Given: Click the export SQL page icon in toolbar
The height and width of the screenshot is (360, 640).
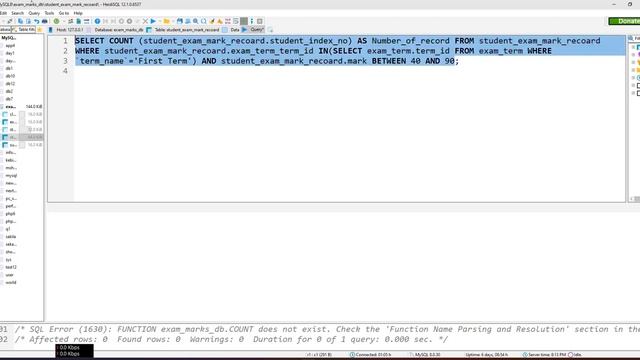Looking at the screenshot, I should coord(78,21).
